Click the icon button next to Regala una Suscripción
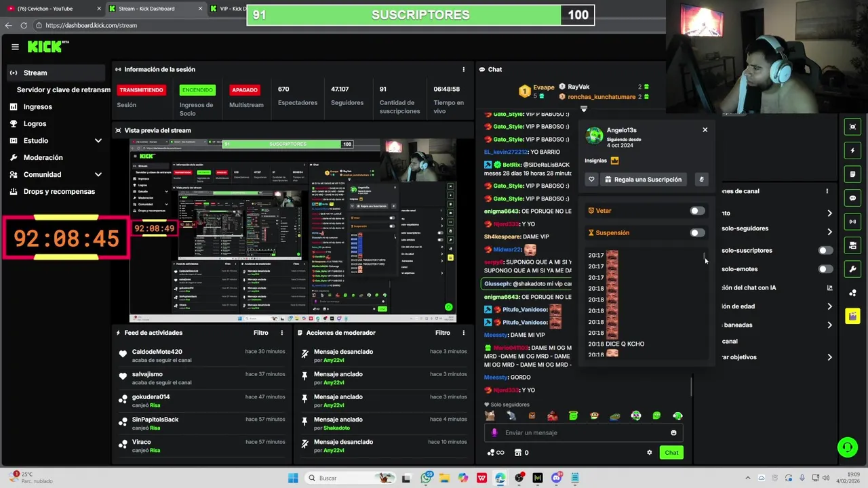The image size is (868, 488). (x=701, y=180)
